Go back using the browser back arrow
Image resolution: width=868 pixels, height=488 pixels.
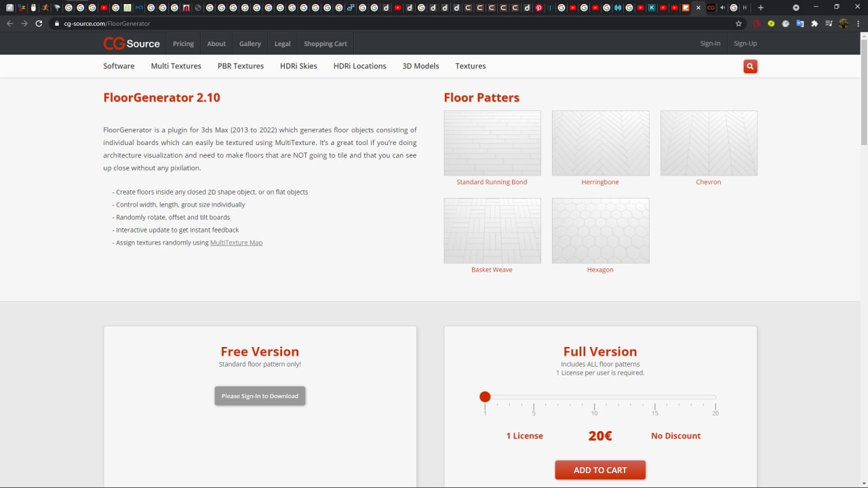point(9,23)
